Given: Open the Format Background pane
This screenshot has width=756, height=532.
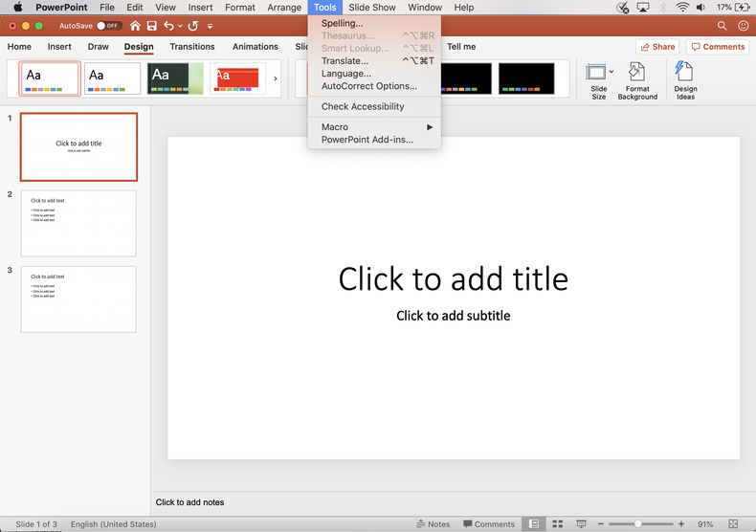Looking at the screenshot, I should [637, 80].
